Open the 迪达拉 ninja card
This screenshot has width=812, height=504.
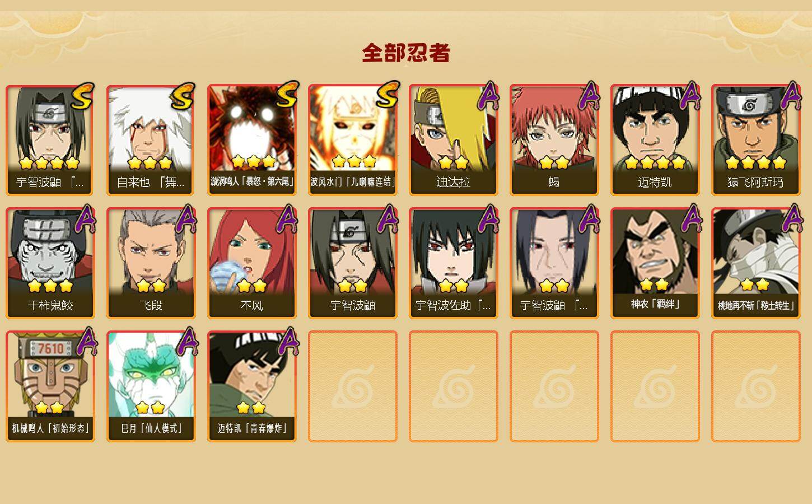453,140
